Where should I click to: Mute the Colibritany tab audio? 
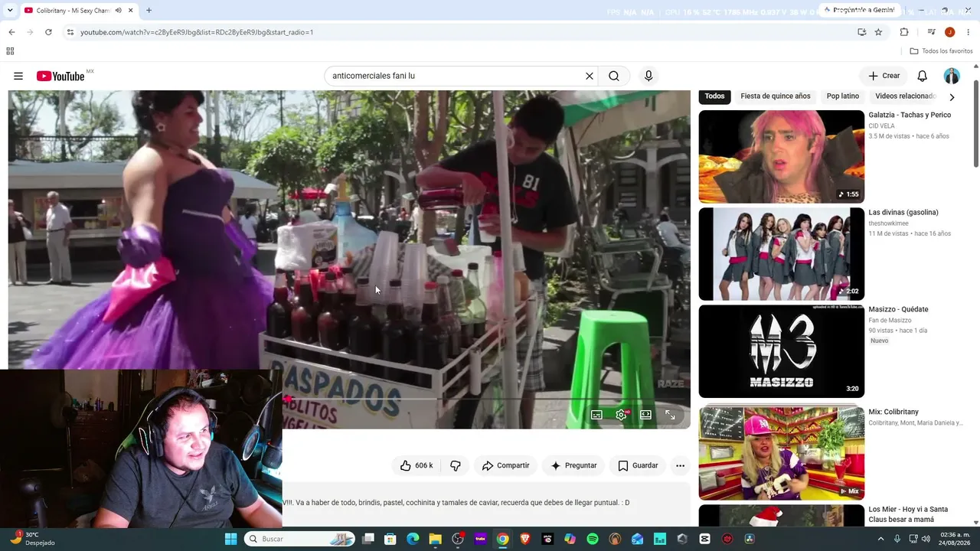(119, 11)
